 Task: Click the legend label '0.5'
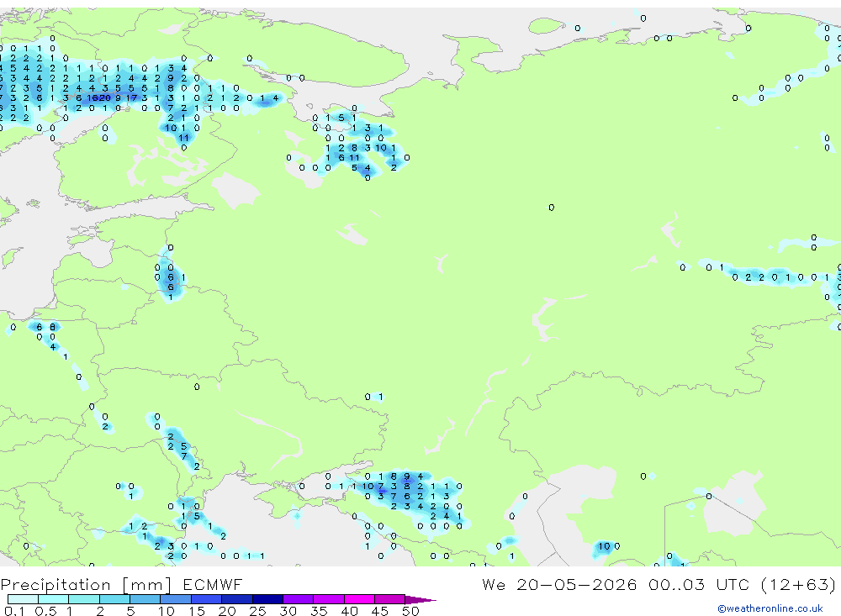point(45,611)
